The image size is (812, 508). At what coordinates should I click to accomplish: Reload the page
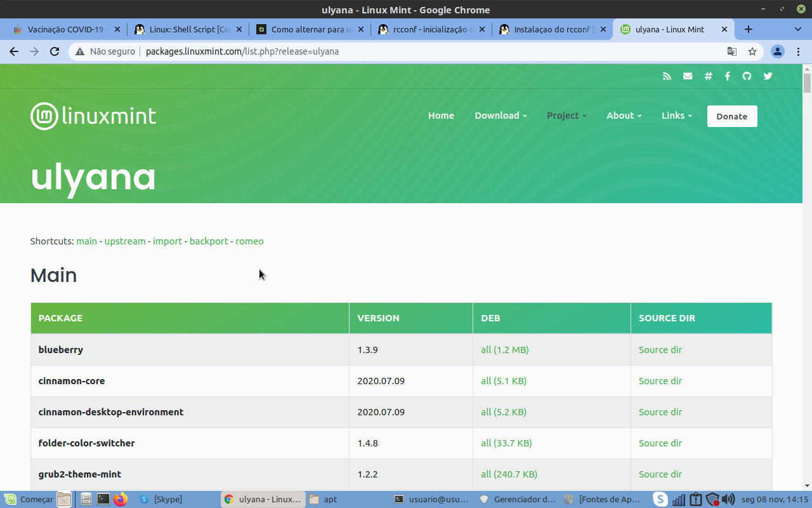coord(55,51)
